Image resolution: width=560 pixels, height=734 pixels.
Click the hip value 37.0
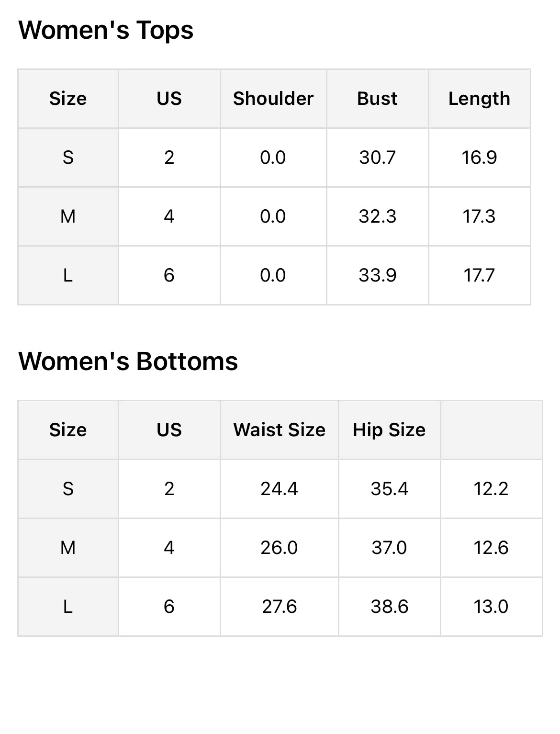(389, 548)
